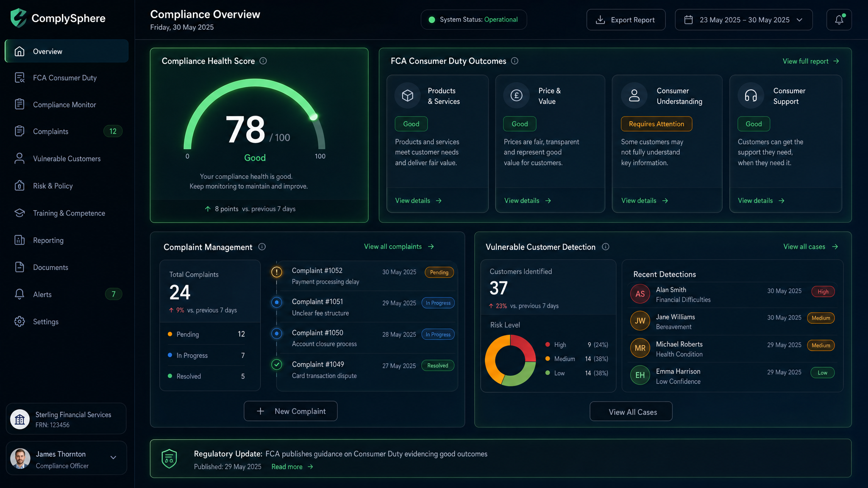Click Michael Roberts Health Condition row
868x488 pixels.
point(732,349)
